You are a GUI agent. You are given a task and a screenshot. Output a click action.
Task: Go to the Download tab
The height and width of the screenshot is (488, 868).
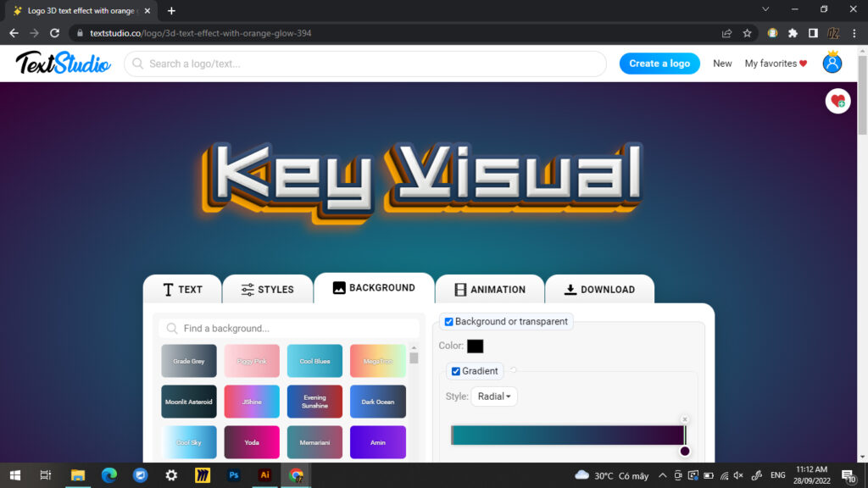[599, 290]
